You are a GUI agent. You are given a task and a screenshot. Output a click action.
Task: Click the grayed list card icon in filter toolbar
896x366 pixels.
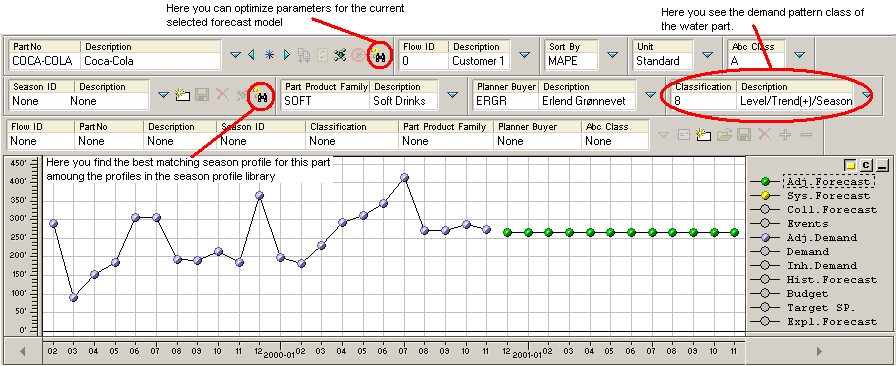683,135
